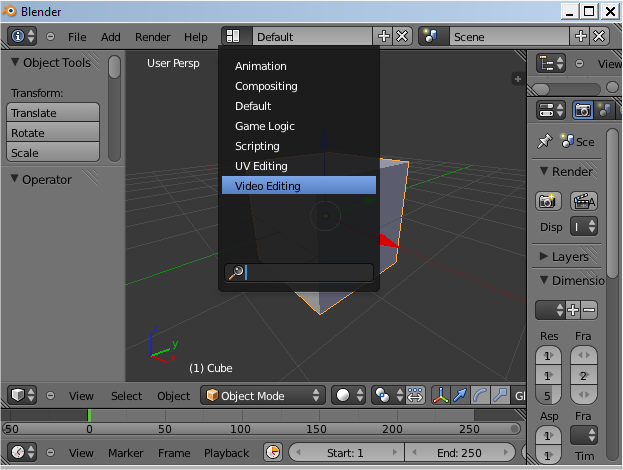The image size is (623, 470).
Task: Pin the properties context
Action: [x=544, y=141]
